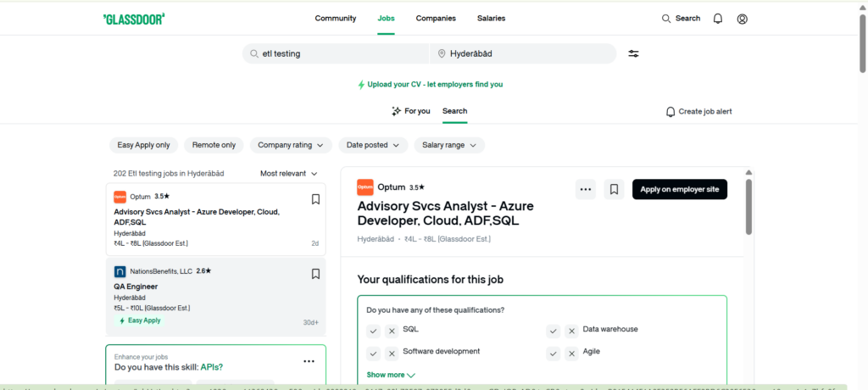This screenshot has width=868, height=390.
Task: Go to the Companies menu item
Action: pos(436,19)
